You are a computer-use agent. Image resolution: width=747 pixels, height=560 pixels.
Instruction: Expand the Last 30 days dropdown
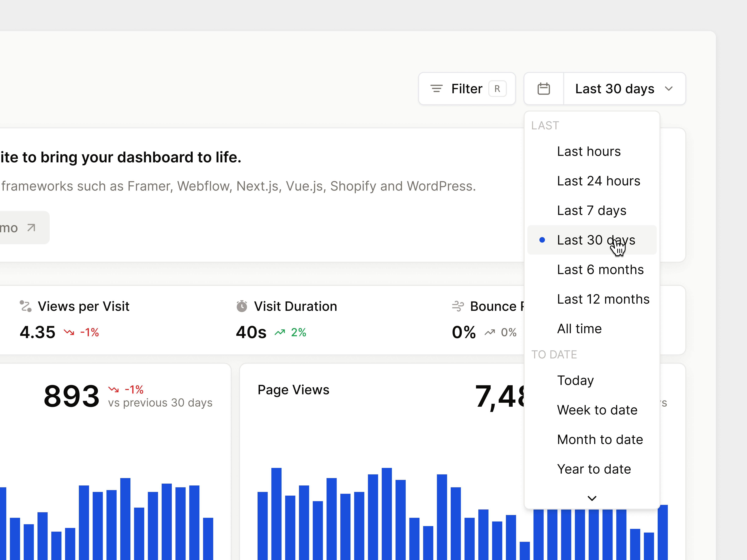coord(624,89)
